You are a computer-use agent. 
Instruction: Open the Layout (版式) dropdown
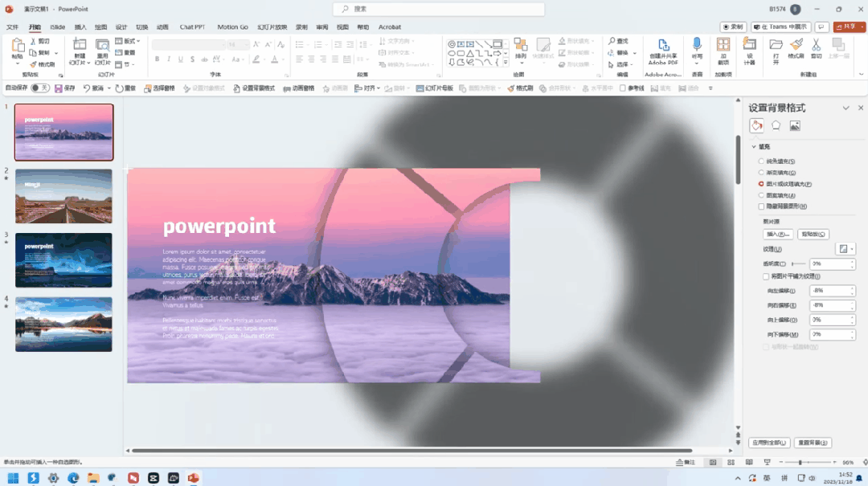(128, 41)
